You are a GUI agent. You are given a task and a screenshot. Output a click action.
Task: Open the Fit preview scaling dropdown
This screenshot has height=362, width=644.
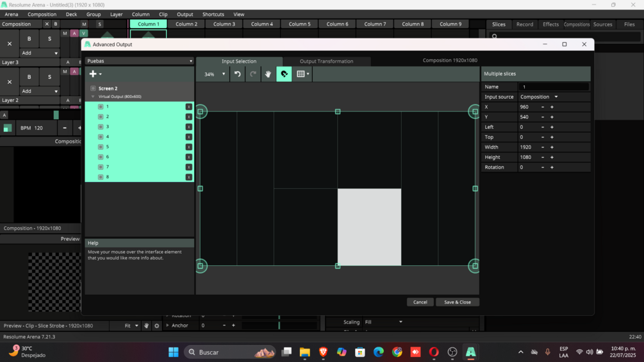pyautogui.click(x=131, y=325)
